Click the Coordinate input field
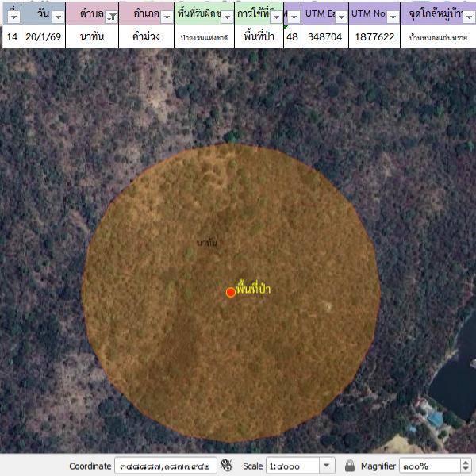 point(165,466)
